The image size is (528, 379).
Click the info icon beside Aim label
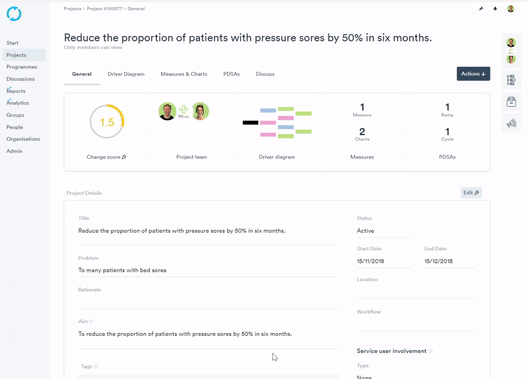coord(91,321)
